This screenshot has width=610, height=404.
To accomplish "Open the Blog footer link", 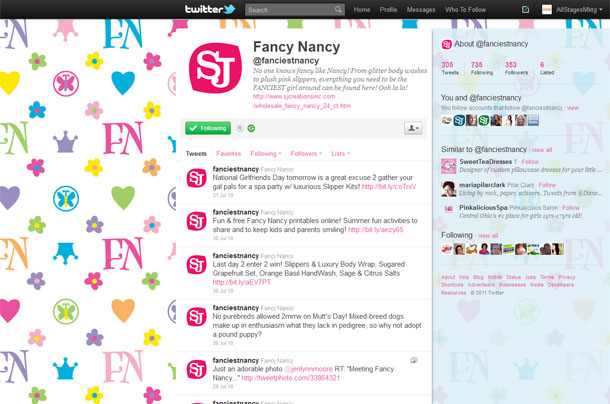I will (478, 277).
